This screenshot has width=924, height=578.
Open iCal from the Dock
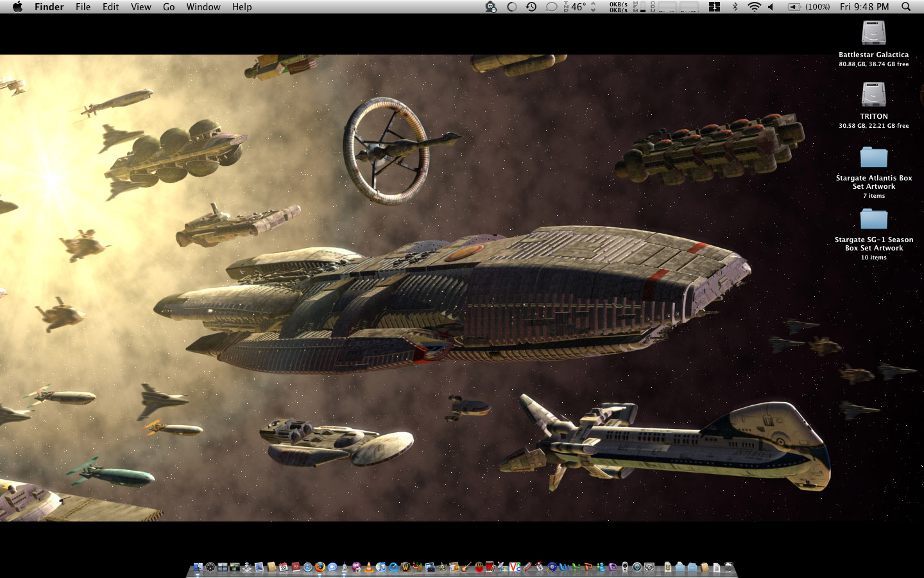[x=284, y=567]
